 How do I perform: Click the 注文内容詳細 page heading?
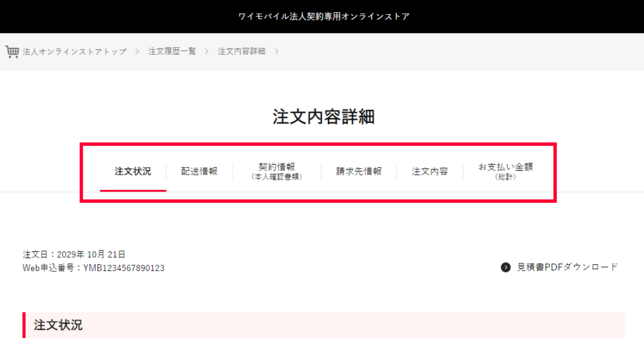[x=324, y=117]
